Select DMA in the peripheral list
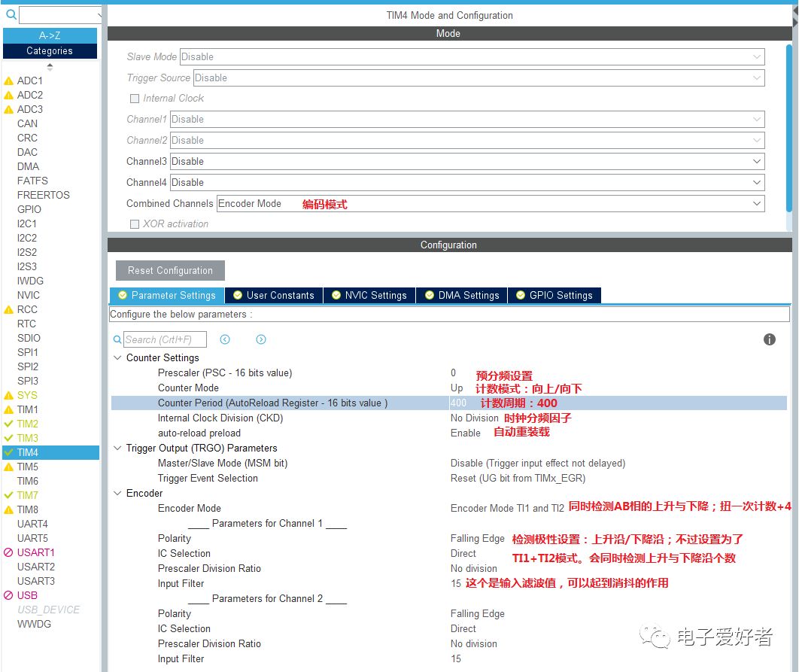The image size is (799, 672). (x=28, y=166)
